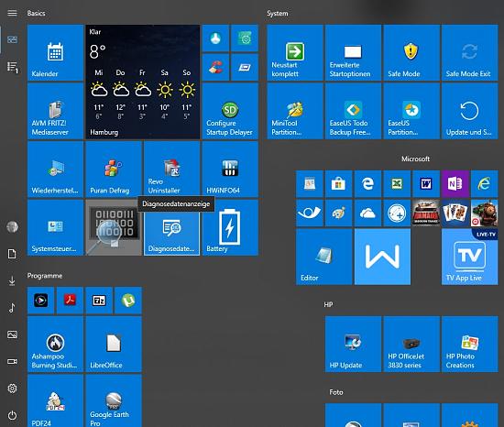504x427 pixels.
Task: Launch Puran Defrag tile
Action: click(114, 170)
